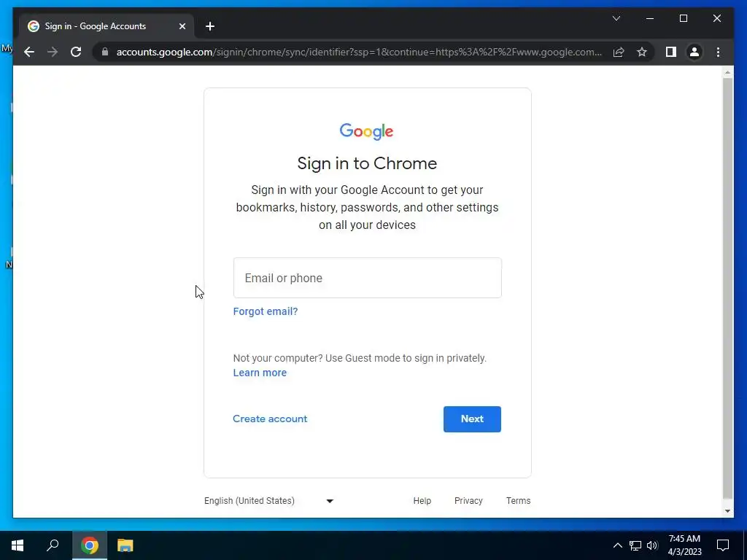Screen dimensions: 747x560
Task: Open the taskbar clock showing 7:45 AM
Action: coord(684,545)
